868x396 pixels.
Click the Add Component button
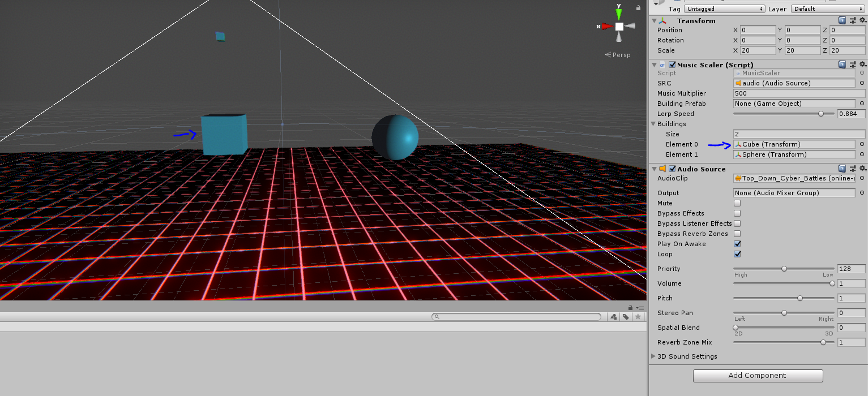(758, 376)
